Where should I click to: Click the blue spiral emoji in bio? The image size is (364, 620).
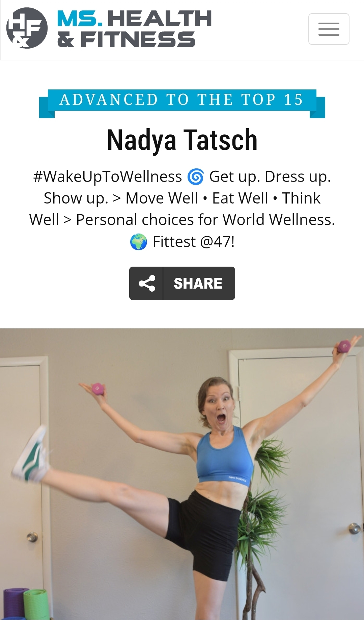[x=196, y=177]
